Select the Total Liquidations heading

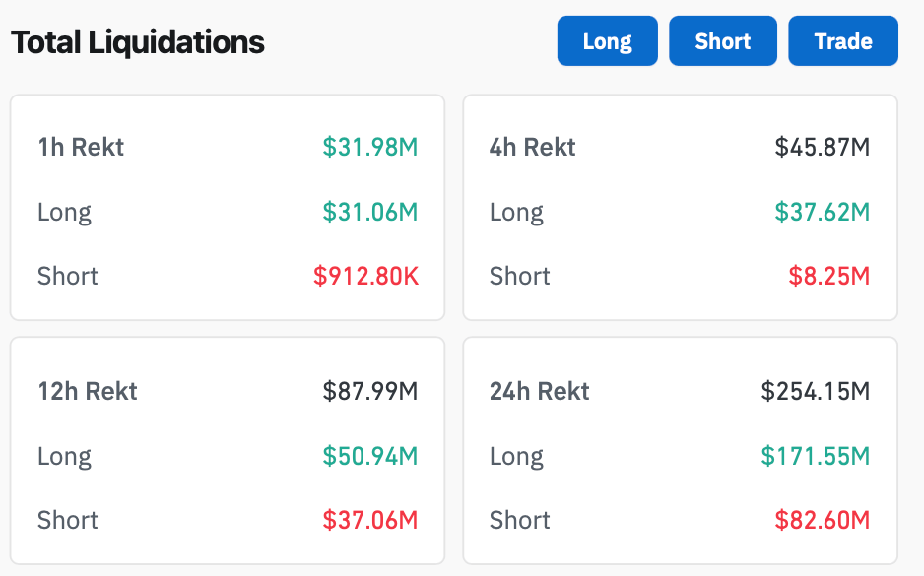point(138,42)
